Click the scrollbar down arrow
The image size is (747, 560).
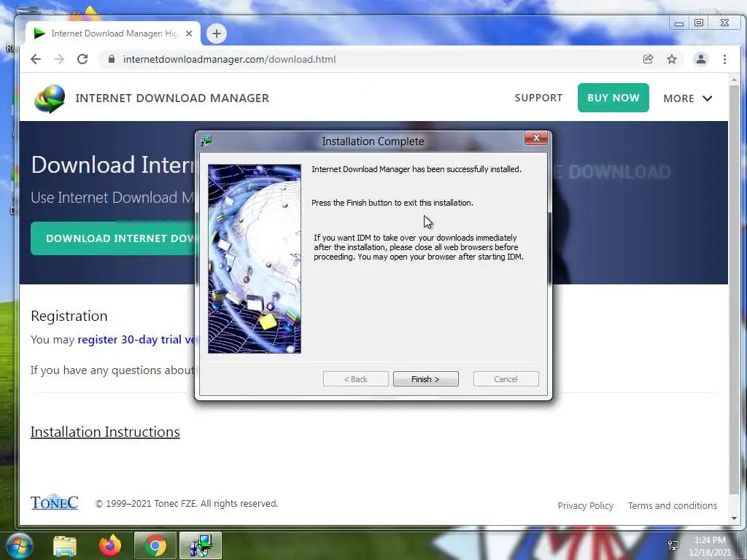click(734, 518)
